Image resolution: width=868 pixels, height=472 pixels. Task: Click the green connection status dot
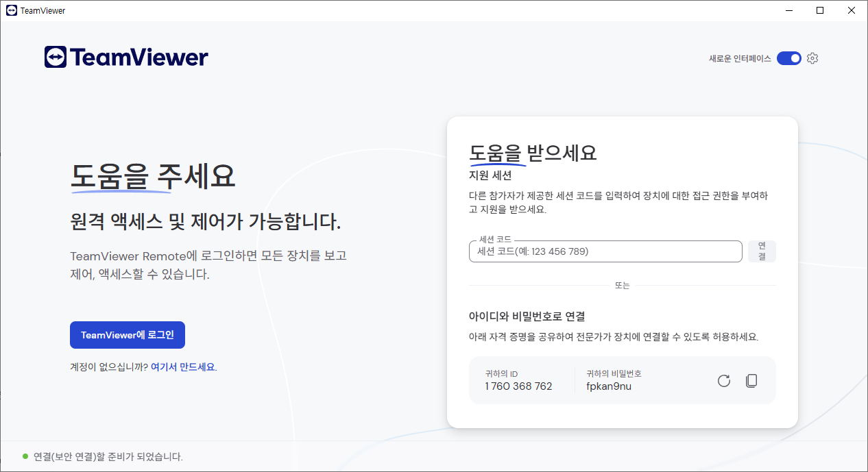click(x=25, y=456)
